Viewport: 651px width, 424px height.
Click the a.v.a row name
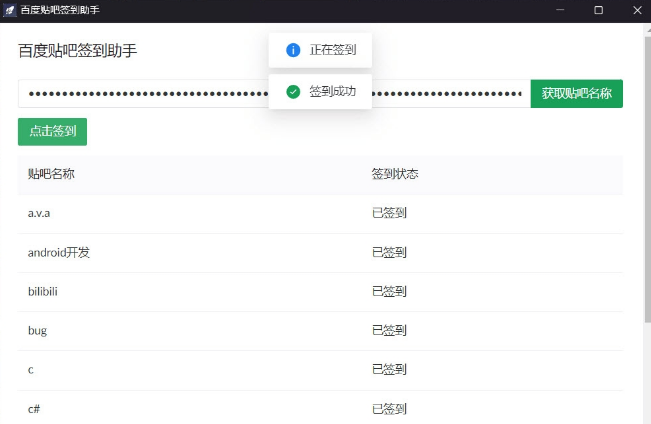39,213
